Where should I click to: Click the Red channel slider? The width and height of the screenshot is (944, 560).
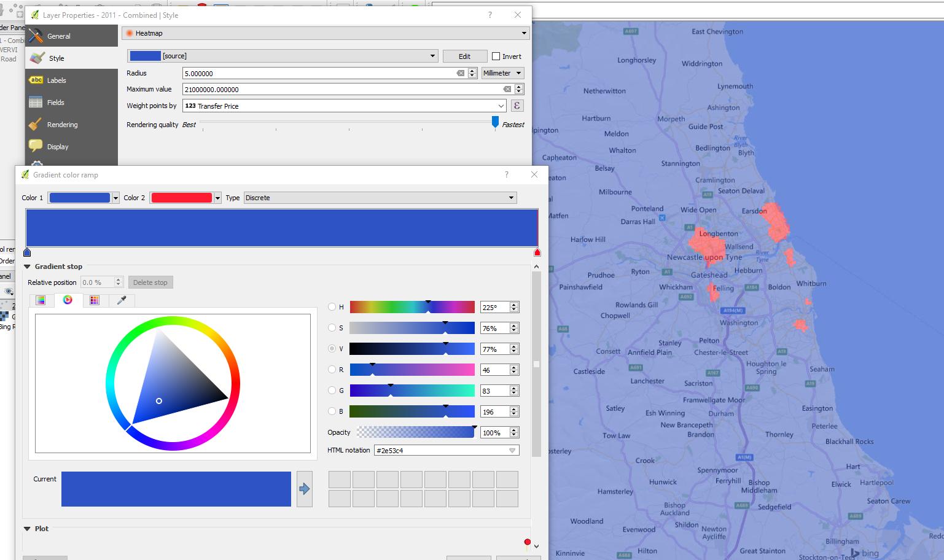(412, 370)
